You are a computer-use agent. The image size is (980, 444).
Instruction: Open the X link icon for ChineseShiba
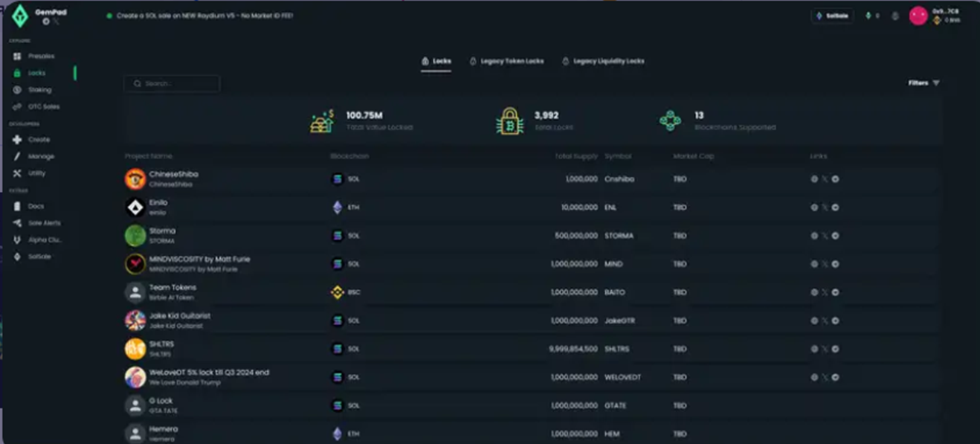click(x=825, y=179)
